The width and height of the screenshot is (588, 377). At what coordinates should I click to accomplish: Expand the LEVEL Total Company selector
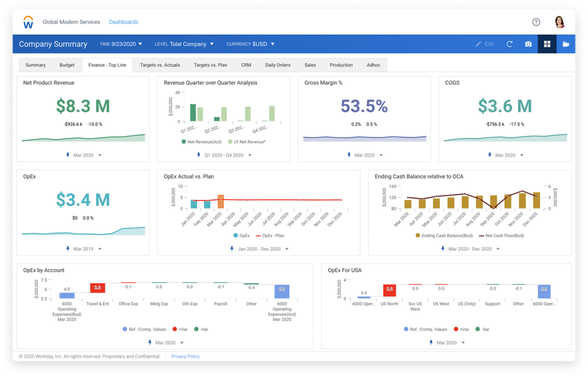coord(185,44)
